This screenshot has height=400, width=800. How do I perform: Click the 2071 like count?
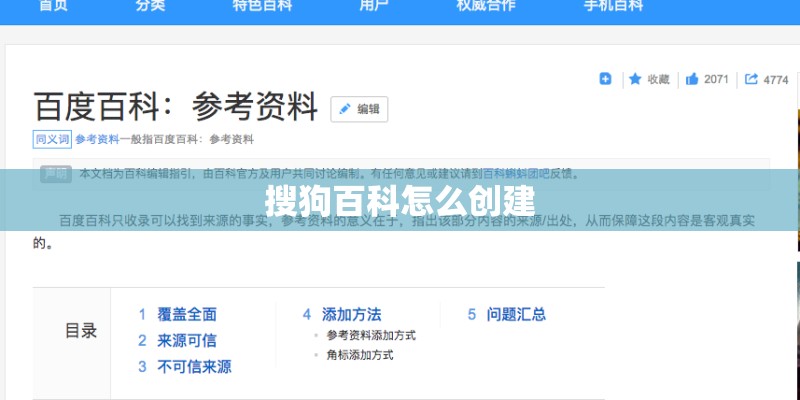coord(716,80)
